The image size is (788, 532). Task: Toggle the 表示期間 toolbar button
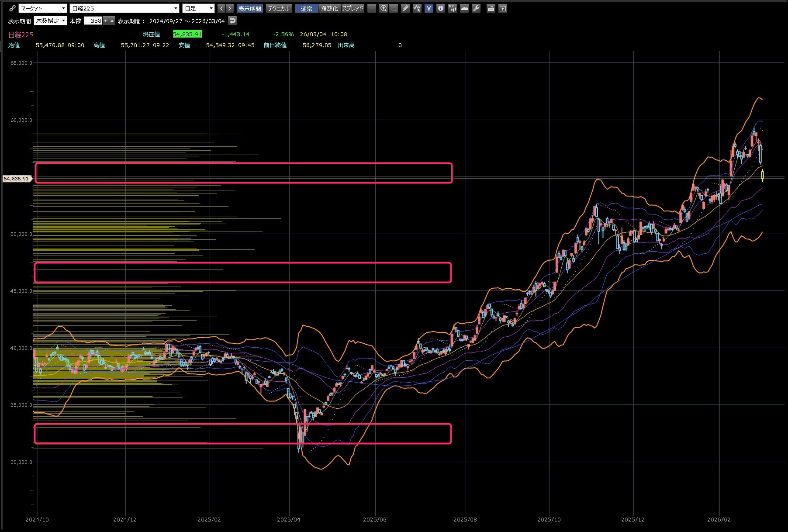249,8
